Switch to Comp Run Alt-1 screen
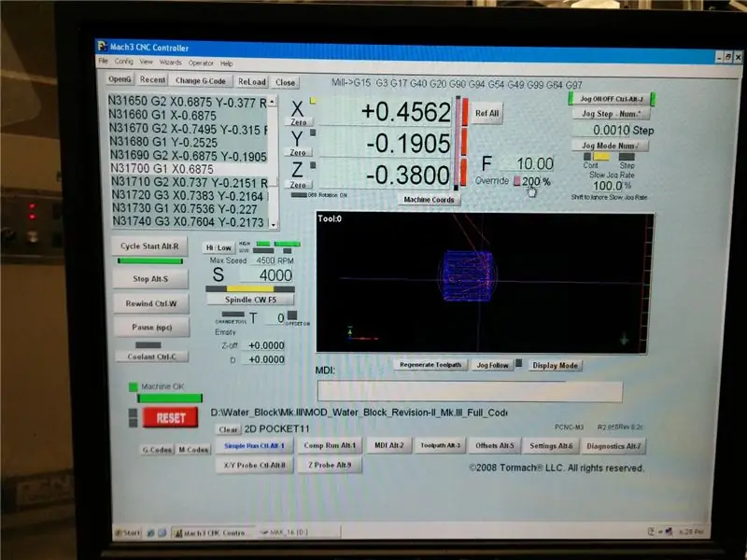The width and height of the screenshot is (747, 560). (330, 445)
